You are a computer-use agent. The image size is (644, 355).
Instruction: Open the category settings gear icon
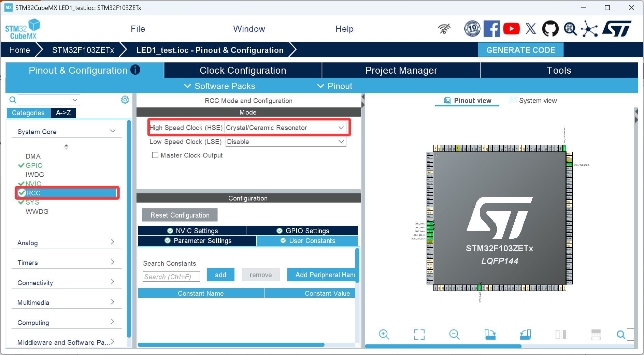pos(125,100)
